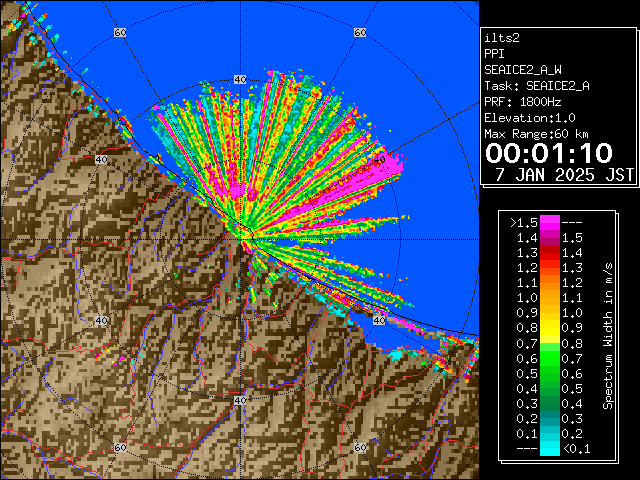Click the '60' range label in the southeast
Image resolution: width=640 pixels, height=480 pixels.
click(360, 447)
